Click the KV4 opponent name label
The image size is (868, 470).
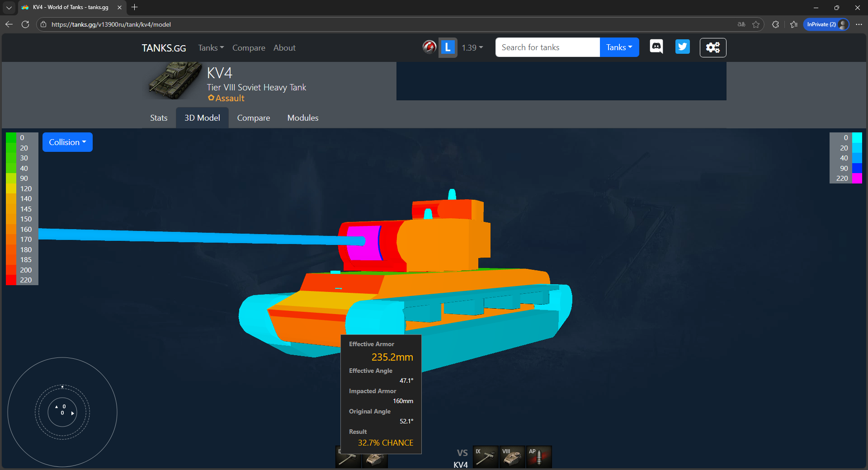(461, 465)
